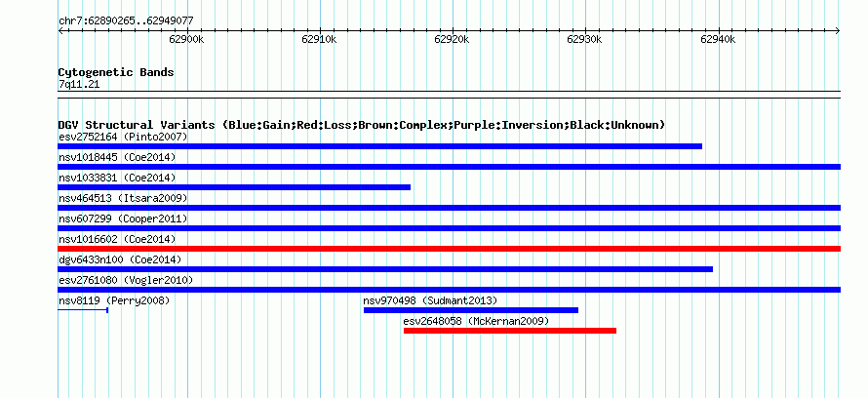Click the 62940k ruler tick label

click(718, 39)
